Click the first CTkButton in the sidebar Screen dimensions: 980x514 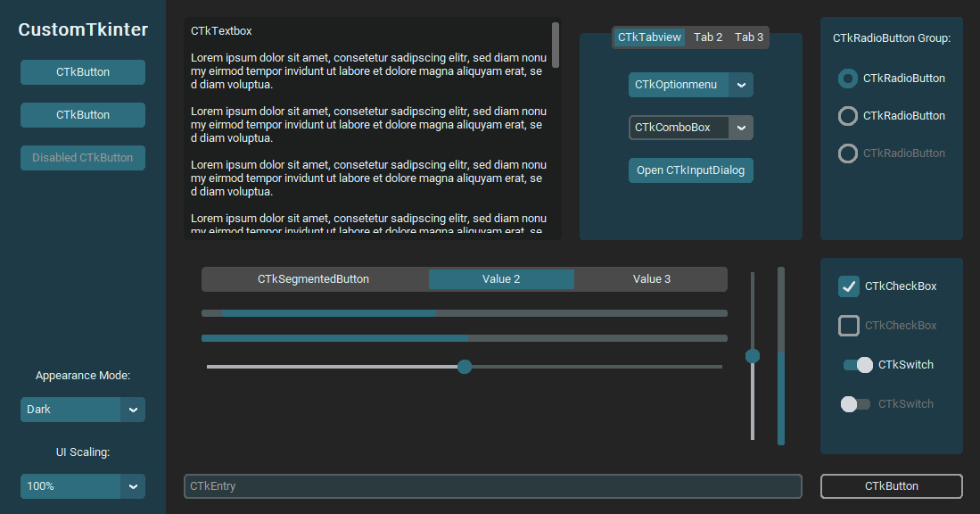coord(82,71)
